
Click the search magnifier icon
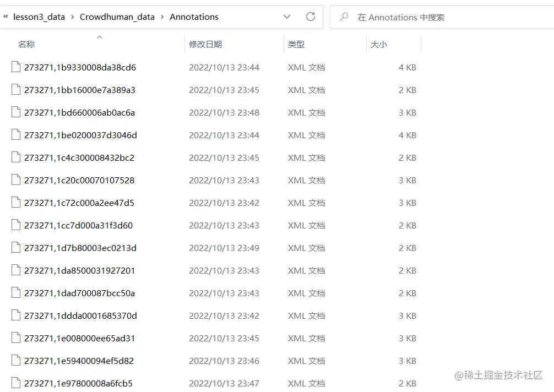pyautogui.click(x=344, y=17)
